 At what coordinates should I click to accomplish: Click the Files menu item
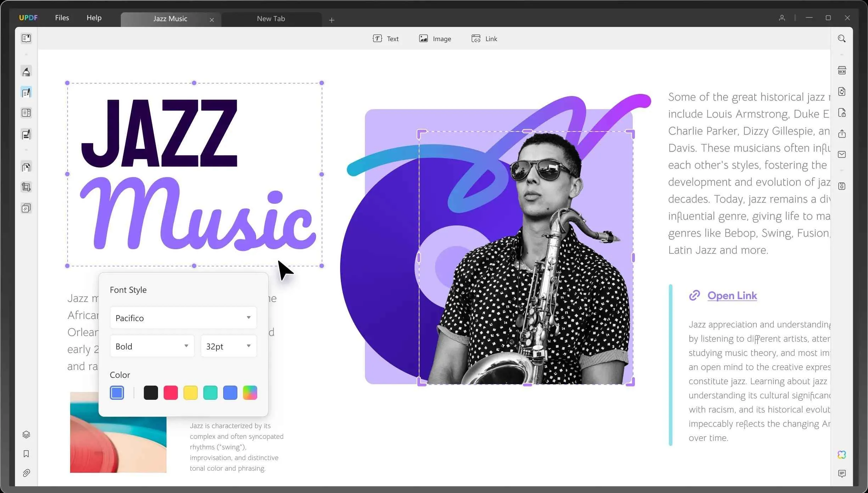62,17
